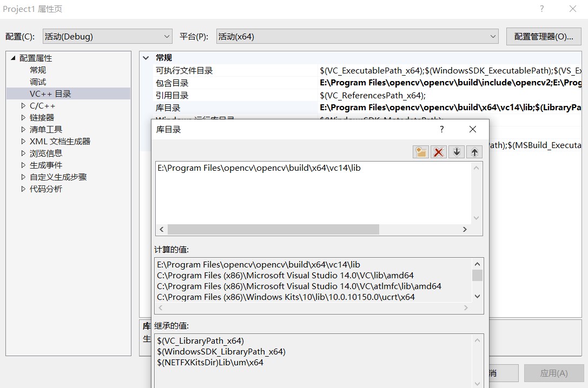Select 调试 in the configuration tree
Screen dimensions: 588x388
click(38, 81)
